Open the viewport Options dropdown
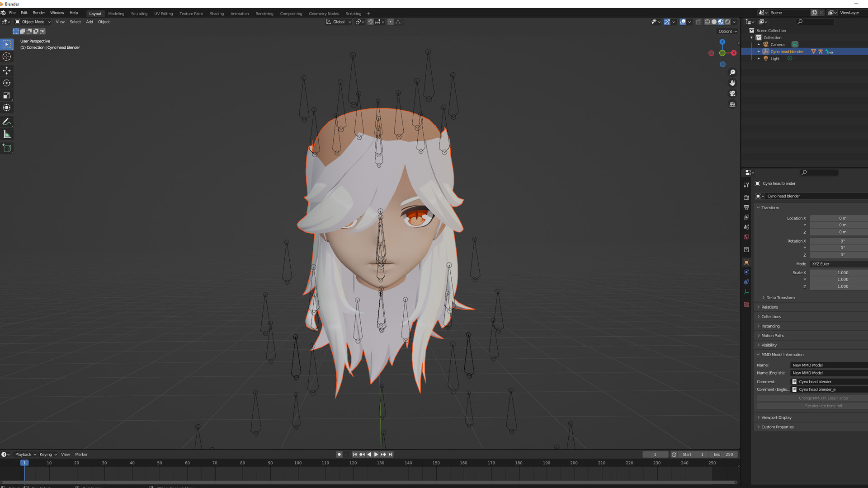The width and height of the screenshot is (868, 488). [727, 31]
